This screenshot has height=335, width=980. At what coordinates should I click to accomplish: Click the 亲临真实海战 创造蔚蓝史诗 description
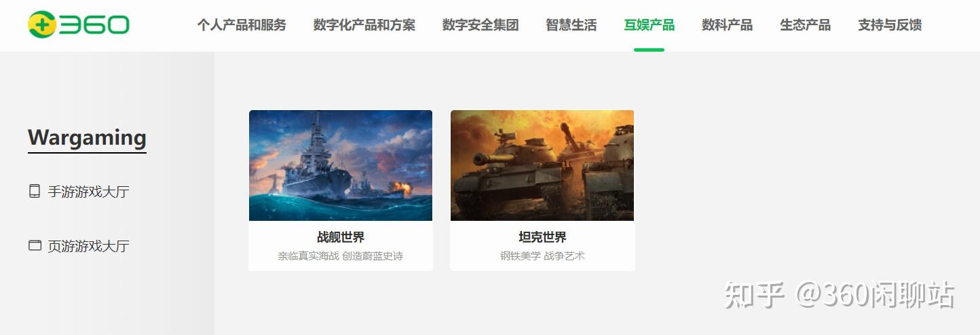point(341,256)
